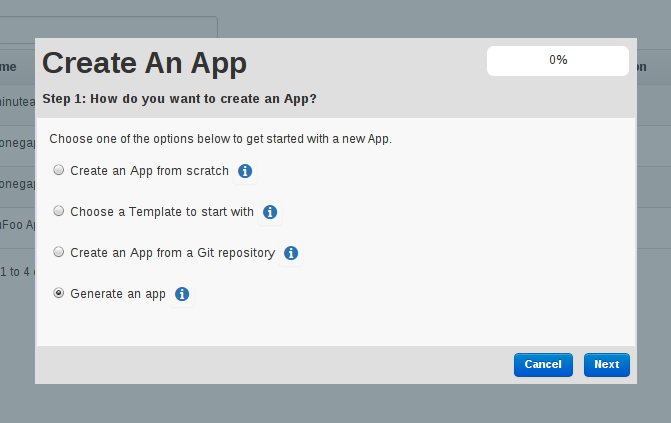Show info for Git repository option
Screen dimensions: 671x423
click(x=291, y=253)
